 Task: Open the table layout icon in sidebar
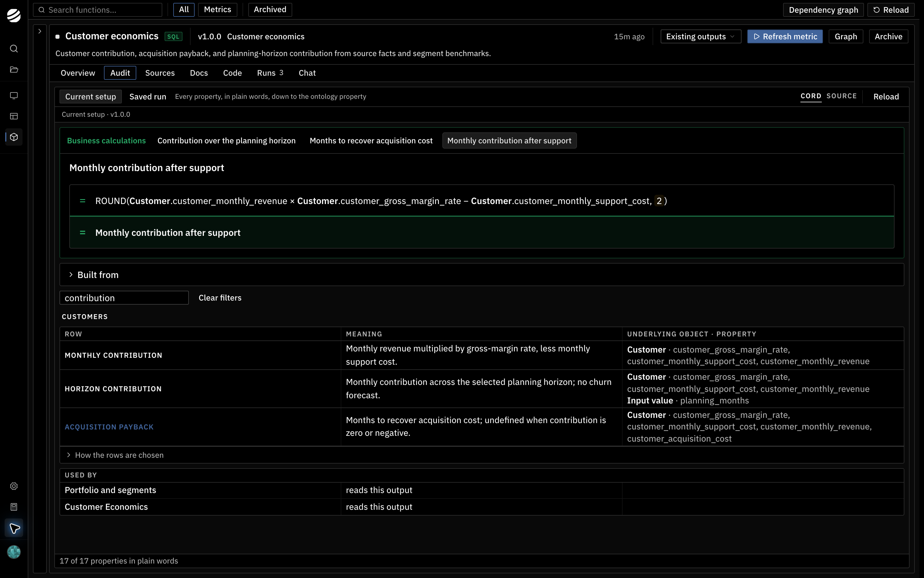tap(14, 116)
